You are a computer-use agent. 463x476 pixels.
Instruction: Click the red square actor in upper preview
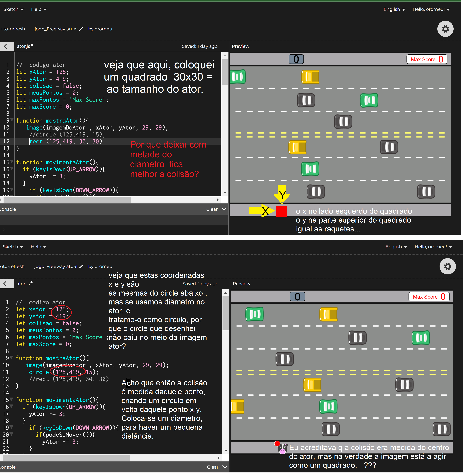pos(281,211)
